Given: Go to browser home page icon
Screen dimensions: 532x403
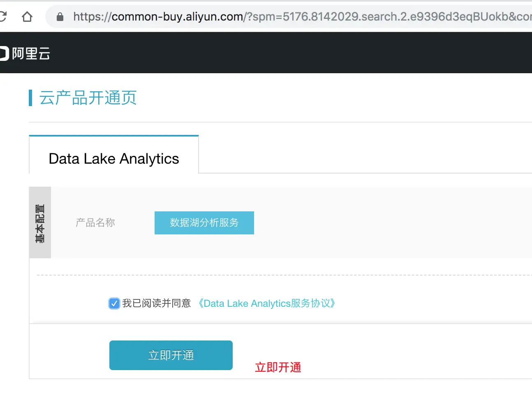Looking at the screenshot, I should pos(27,16).
